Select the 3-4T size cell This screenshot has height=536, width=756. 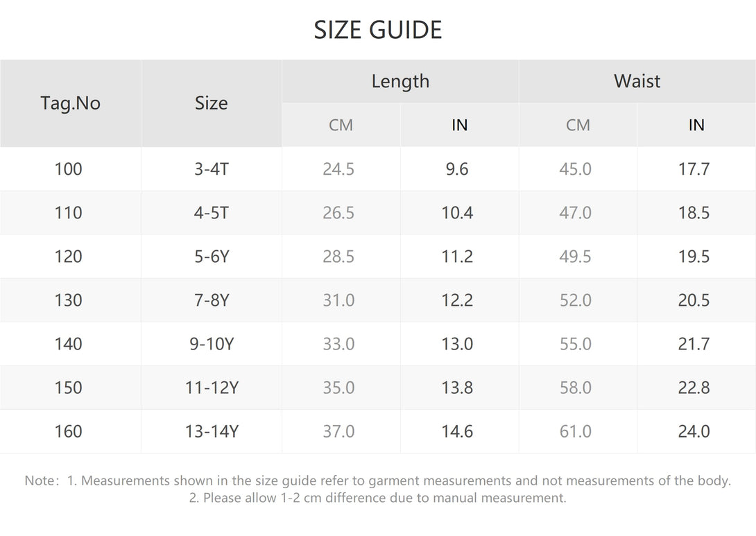coord(211,169)
